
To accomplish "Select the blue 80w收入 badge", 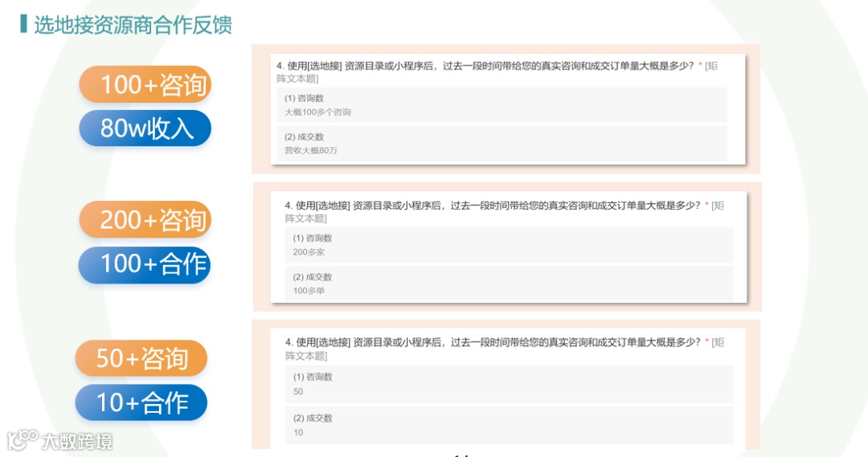I will point(145,128).
